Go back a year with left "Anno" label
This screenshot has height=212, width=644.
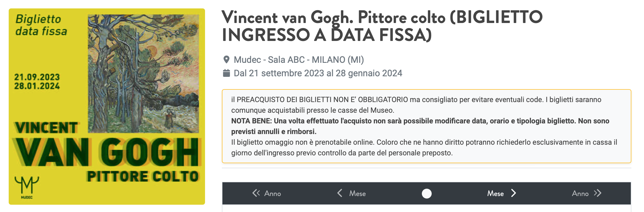pyautogui.click(x=273, y=193)
